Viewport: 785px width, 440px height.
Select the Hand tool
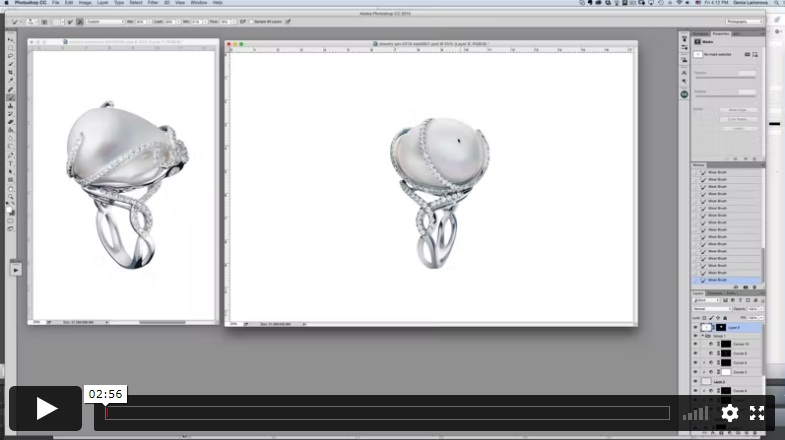click(x=11, y=189)
